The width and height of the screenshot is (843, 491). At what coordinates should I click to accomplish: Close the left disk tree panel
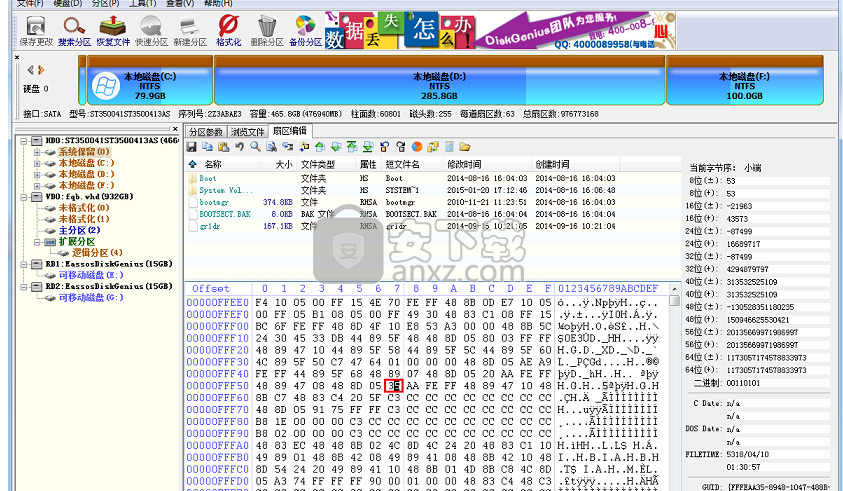(175, 129)
